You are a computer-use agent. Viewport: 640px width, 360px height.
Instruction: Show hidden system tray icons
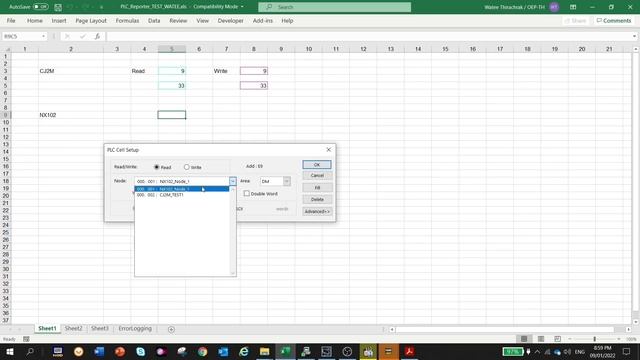[537, 351]
